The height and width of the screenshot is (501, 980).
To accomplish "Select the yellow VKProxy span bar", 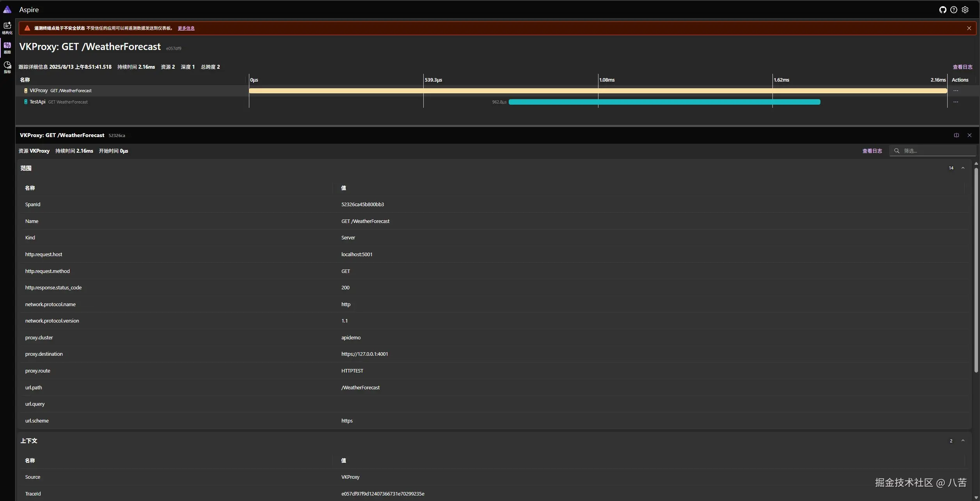I will click(598, 91).
